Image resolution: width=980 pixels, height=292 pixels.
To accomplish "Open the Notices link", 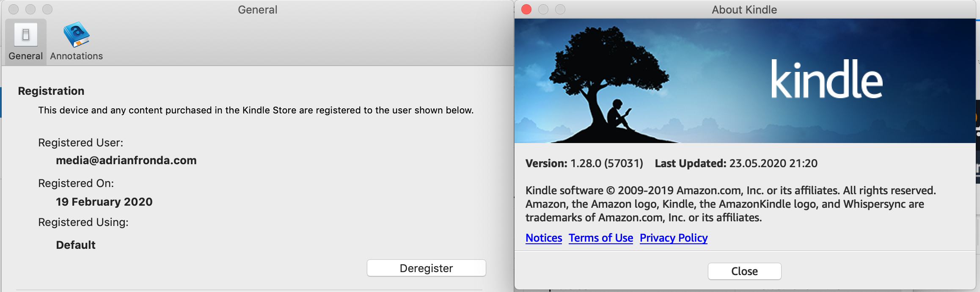I will [x=544, y=238].
